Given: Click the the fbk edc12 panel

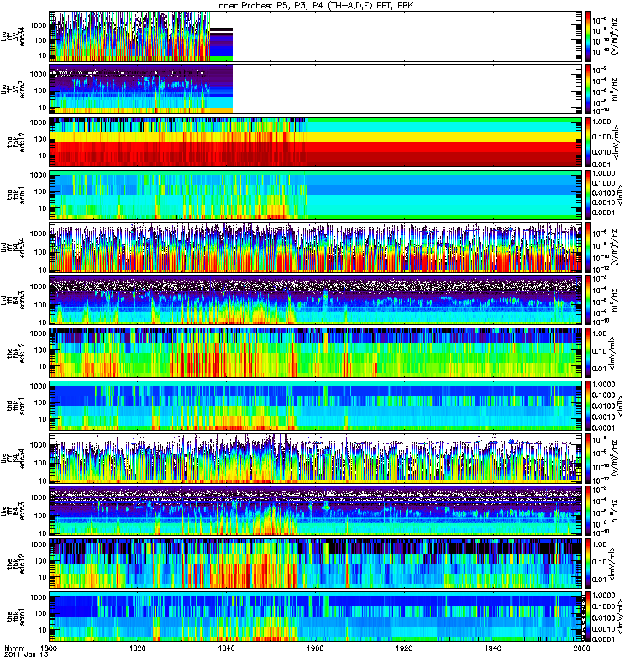Looking at the screenshot, I should point(316,564).
